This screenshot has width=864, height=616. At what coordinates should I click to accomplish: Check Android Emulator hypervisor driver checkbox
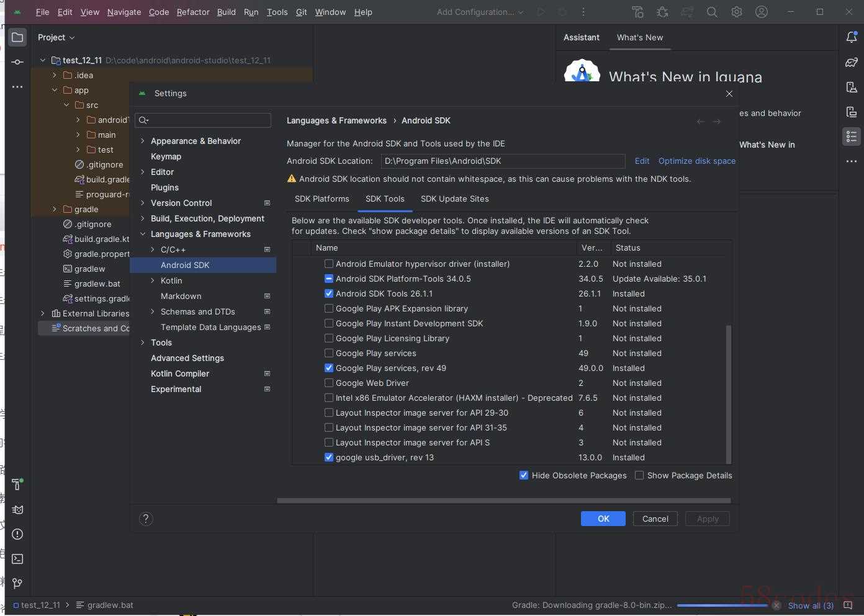(329, 264)
